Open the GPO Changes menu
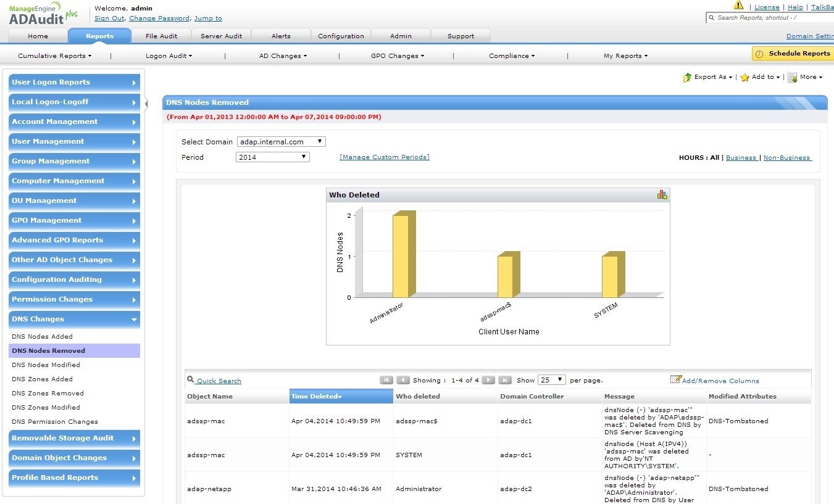The image size is (834, 504). tap(397, 56)
